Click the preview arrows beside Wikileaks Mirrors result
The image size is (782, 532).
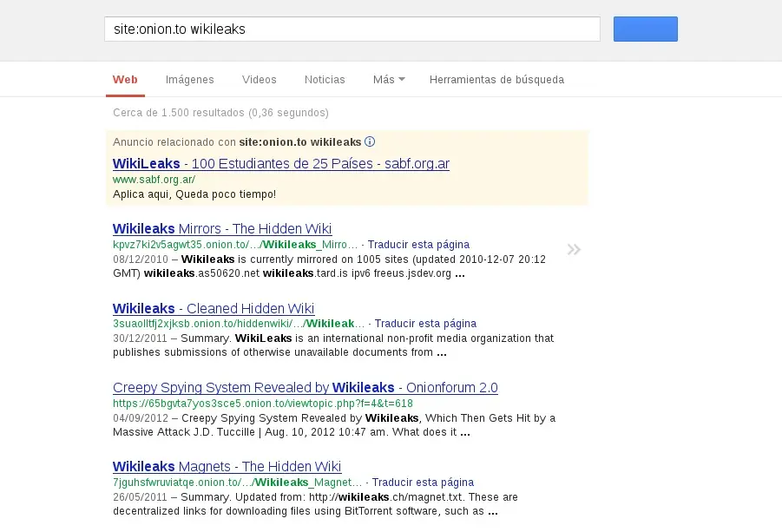pyautogui.click(x=574, y=249)
